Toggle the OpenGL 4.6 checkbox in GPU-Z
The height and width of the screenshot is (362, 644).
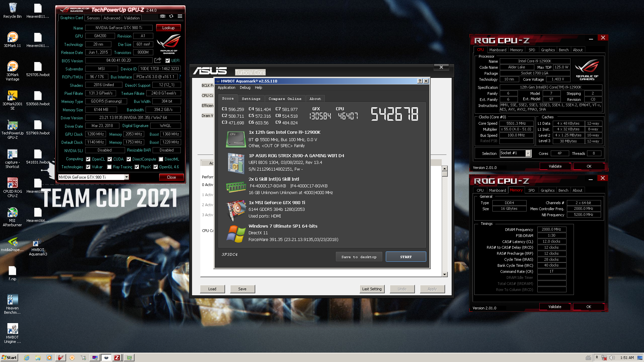156,167
